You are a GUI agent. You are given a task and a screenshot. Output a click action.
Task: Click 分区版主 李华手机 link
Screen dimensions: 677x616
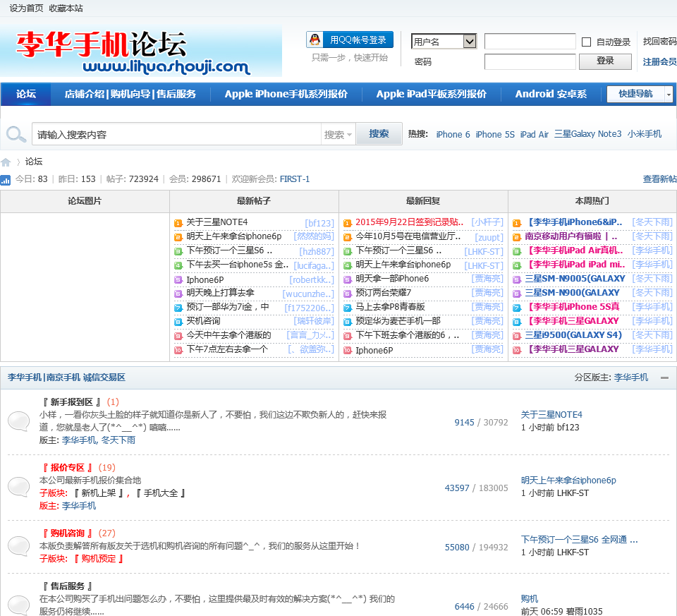click(x=630, y=378)
